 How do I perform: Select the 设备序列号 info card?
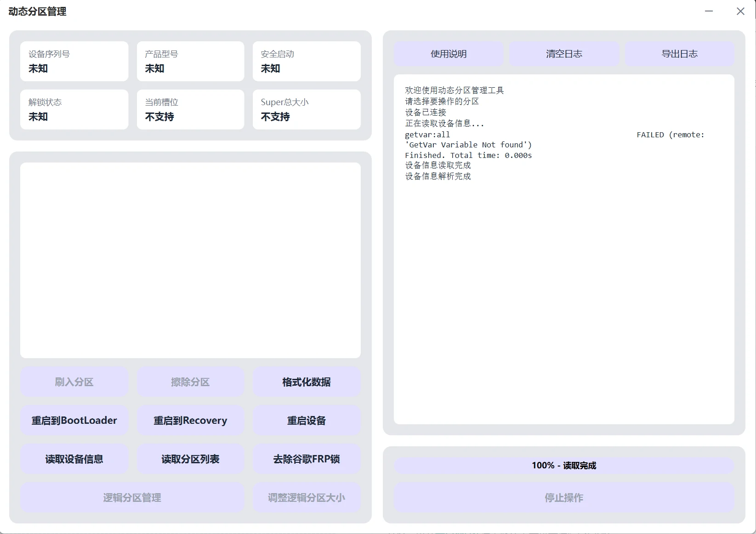[74, 62]
